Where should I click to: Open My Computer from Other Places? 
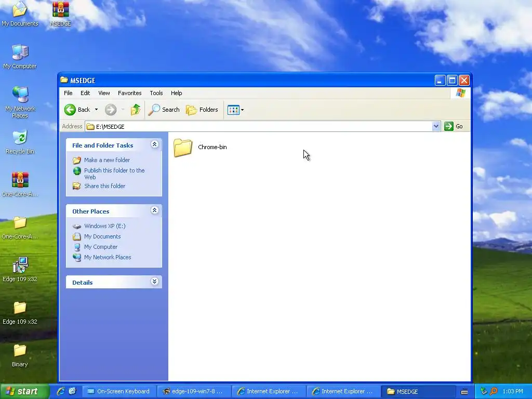pos(101,247)
